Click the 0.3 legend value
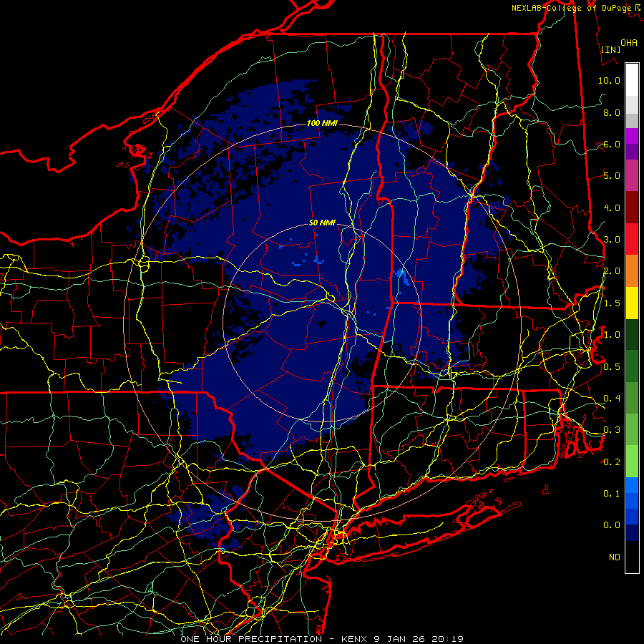Viewport: 644px width, 644px height. click(x=612, y=430)
